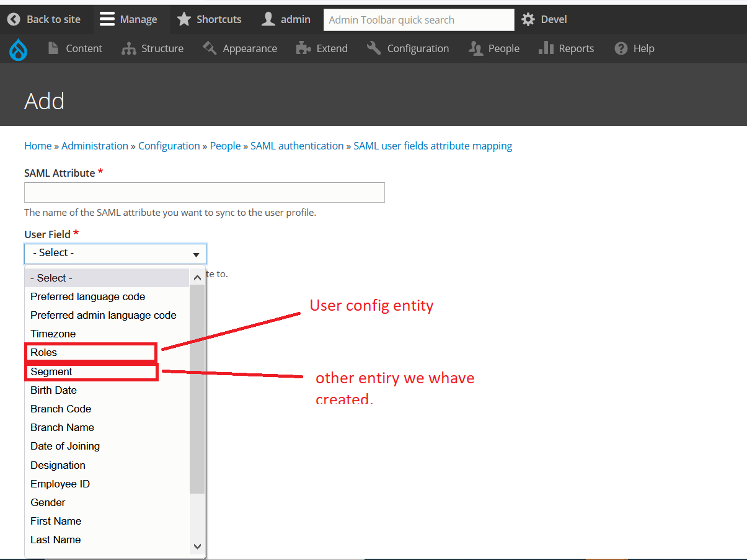Screen dimensions: 747x560
Task: Click the Back to site arrow icon
Action: (14, 20)
